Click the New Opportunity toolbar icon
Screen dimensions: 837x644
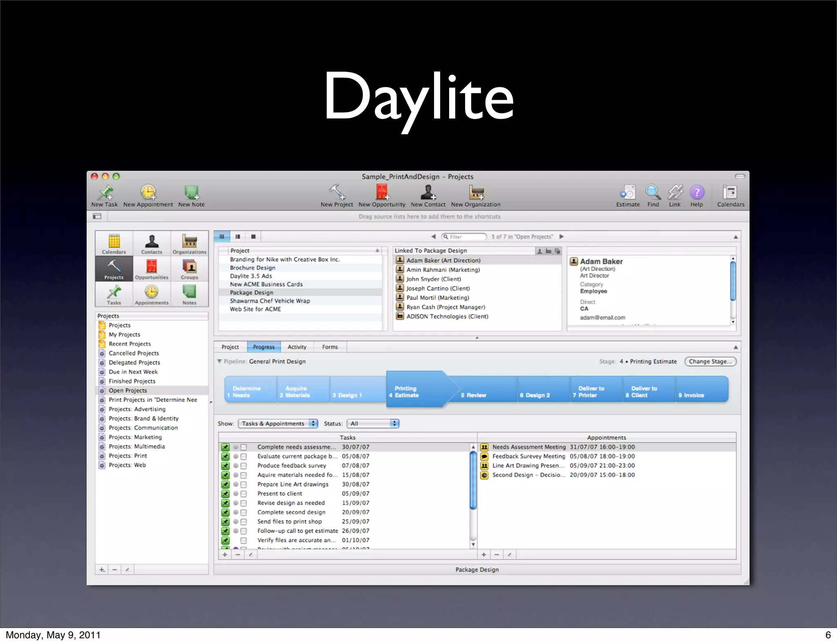click(382, 196)
